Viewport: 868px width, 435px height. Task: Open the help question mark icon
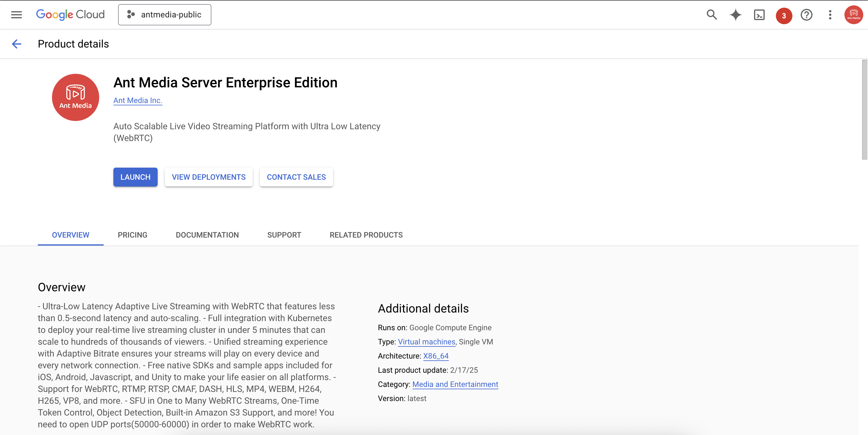pos(807,15)
